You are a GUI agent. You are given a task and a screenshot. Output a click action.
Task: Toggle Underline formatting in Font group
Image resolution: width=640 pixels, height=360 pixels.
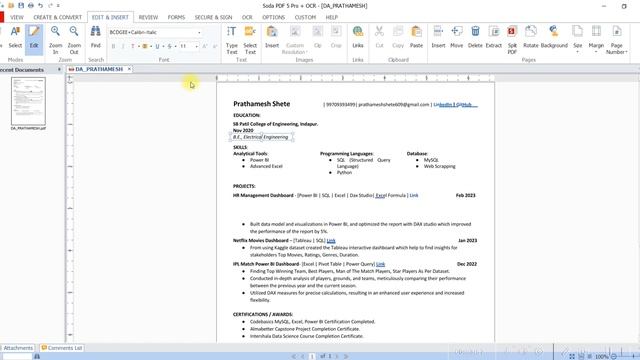[157, 47]
